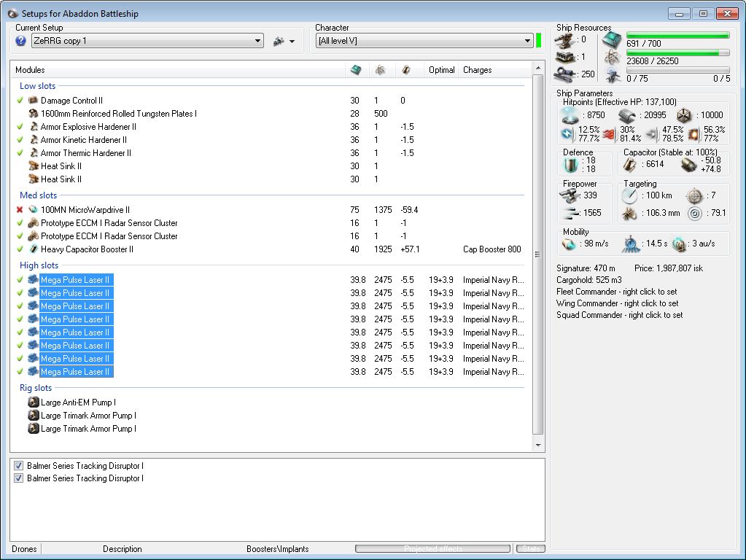This screenshot has height=560, width=746.
Task: Click the drone bay icon beside 0 / 75
Action: coord(613,75)
